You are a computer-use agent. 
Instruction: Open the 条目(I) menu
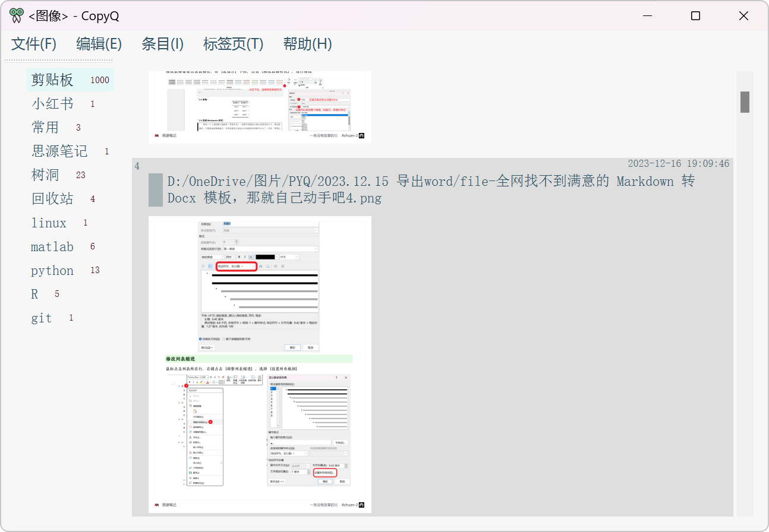pyautogui.click(x=163, y=44)
